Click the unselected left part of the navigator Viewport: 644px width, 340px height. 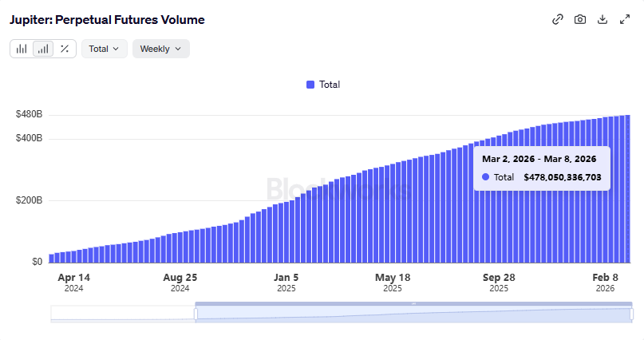point(122,313)
